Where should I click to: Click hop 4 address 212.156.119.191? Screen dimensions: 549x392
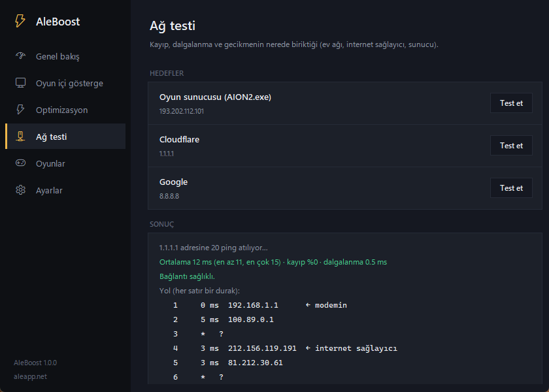pos(262,348)
